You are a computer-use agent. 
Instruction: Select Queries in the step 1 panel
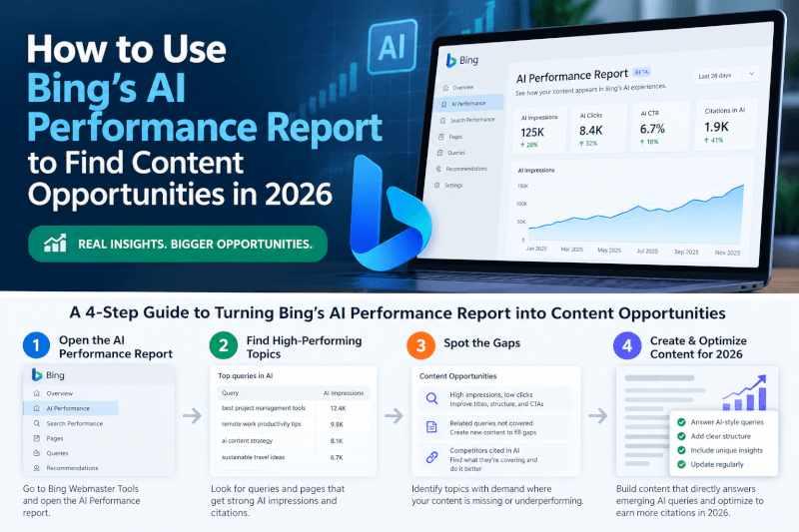(57, 453)
